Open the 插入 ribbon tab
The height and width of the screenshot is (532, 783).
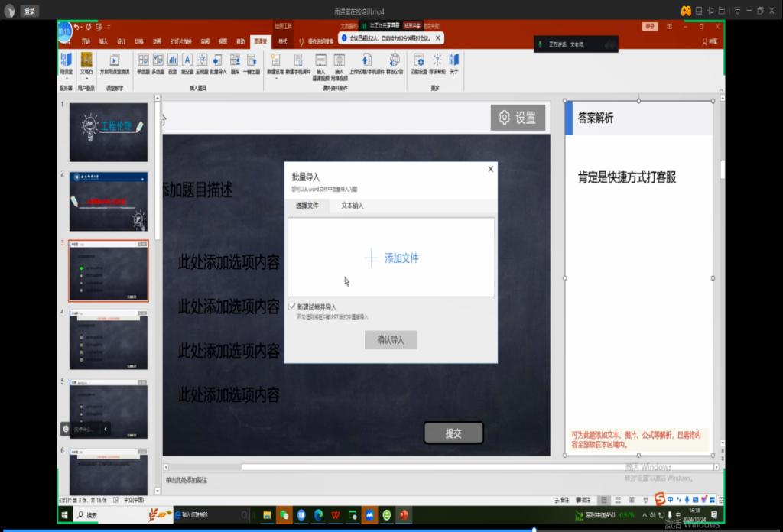click(103, 42)
